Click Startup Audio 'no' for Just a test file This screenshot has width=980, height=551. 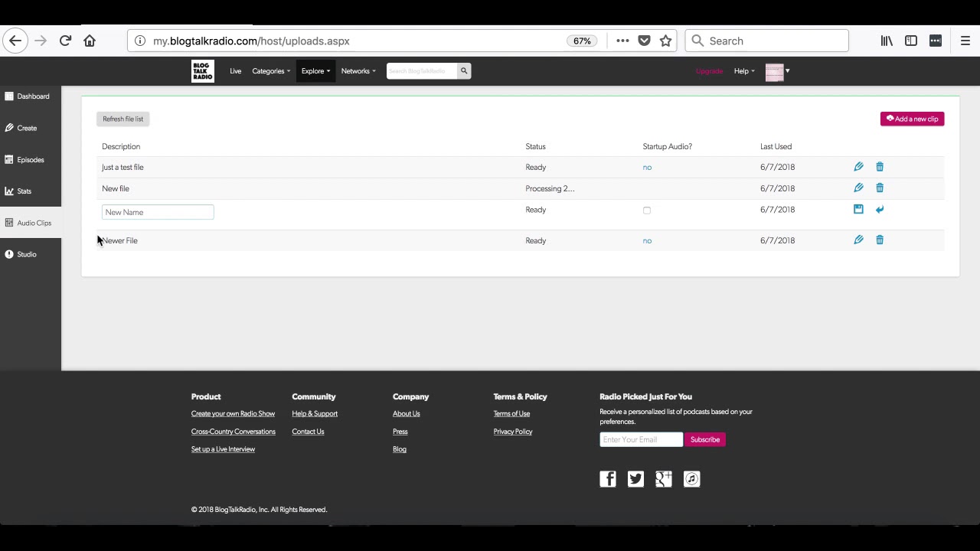(x=647, y=167)
